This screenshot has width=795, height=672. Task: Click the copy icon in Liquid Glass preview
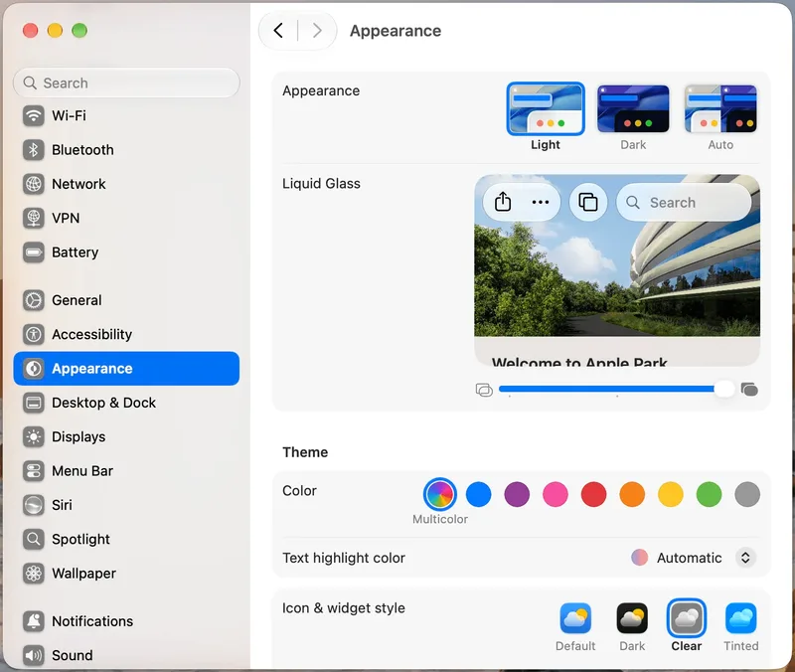[x=588, y=202]
